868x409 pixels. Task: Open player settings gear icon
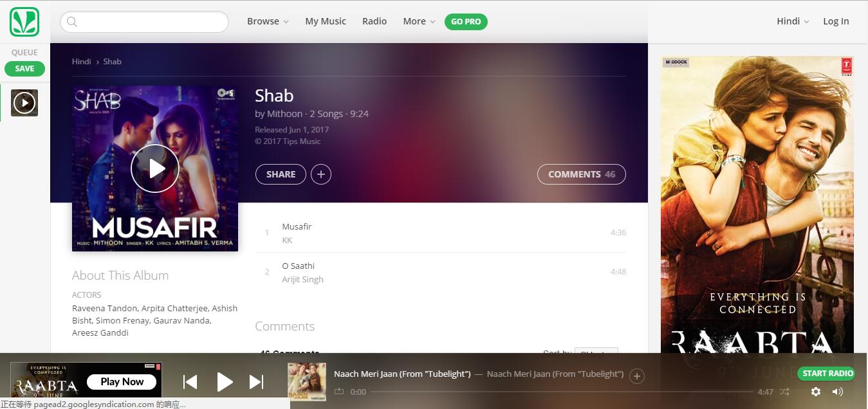816,392
